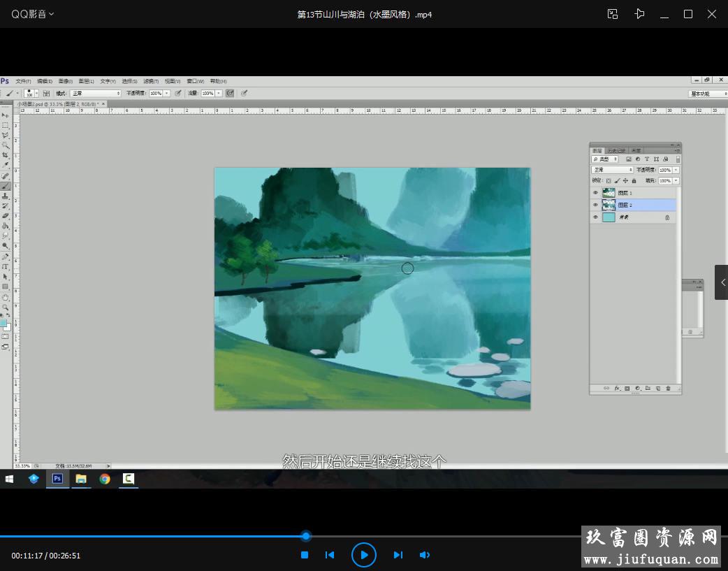Screen dimensions: 728x571
Task: Stop the video playback
Action: click(305, 555)
